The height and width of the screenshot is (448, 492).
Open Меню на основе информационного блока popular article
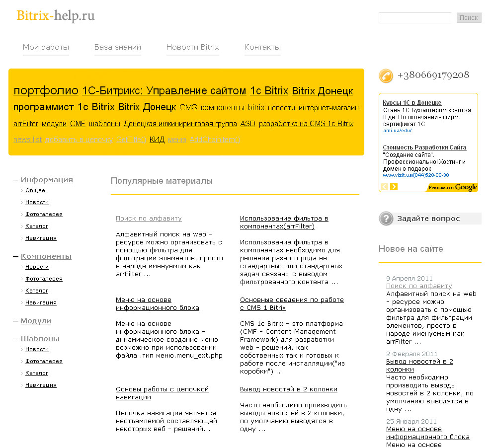(157, 304)
